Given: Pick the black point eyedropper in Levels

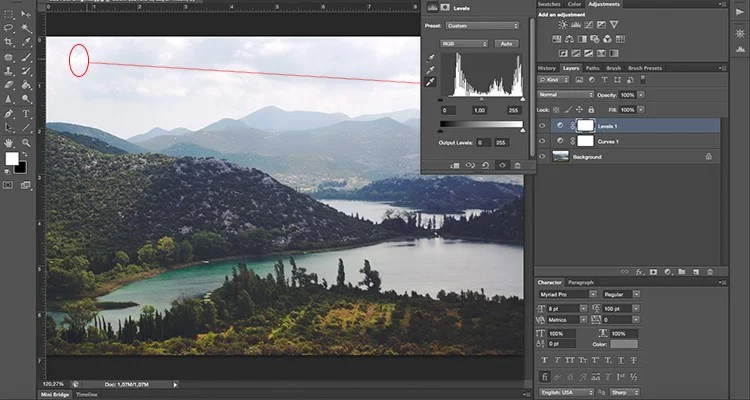Looking at the screenshot, I should (430, 58).
